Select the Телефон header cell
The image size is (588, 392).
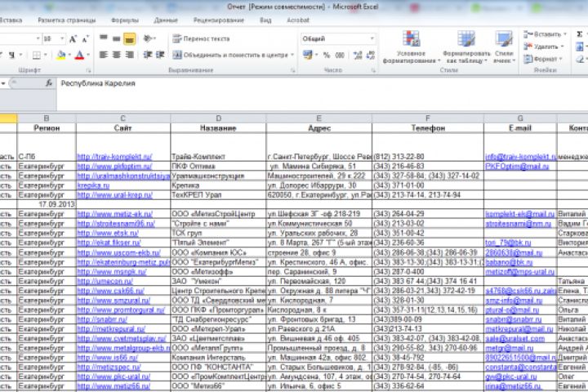427,128
